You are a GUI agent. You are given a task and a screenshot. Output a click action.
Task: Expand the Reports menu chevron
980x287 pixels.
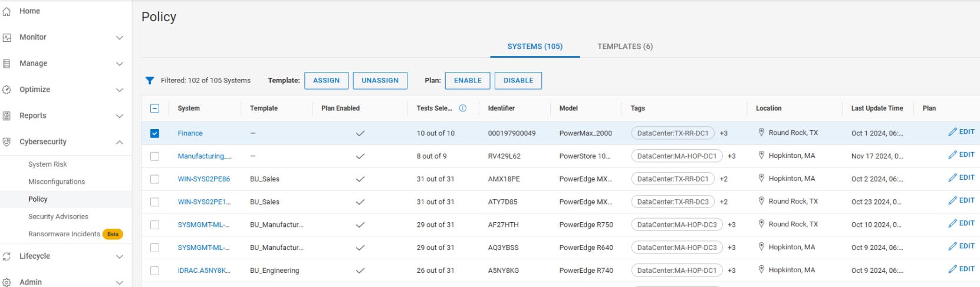pyautogui.click(x=120, y=116)
